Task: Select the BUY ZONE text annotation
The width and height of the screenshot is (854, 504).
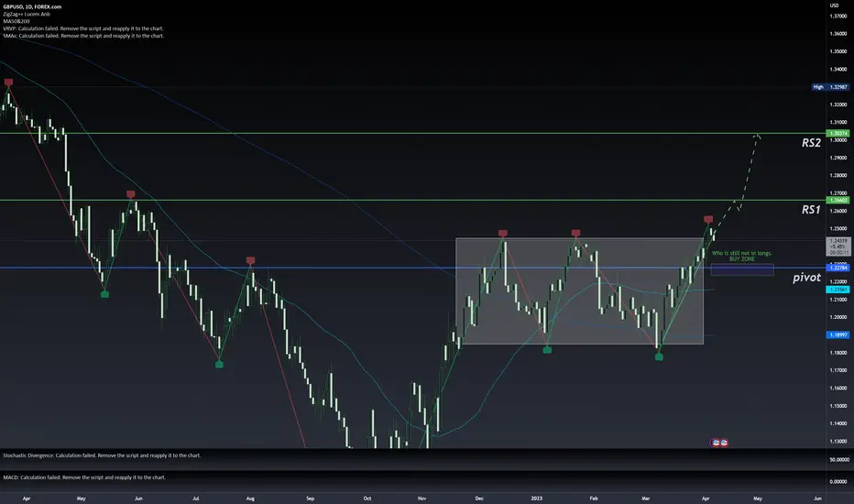Action: pos(742,258)
